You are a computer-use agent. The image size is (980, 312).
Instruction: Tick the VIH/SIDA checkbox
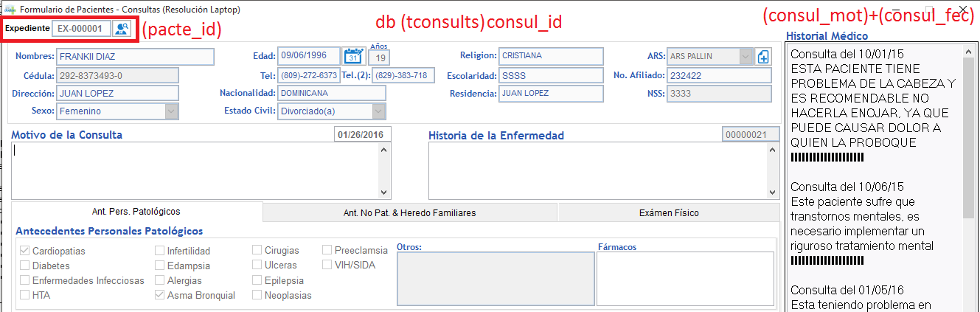pos(327,265)
